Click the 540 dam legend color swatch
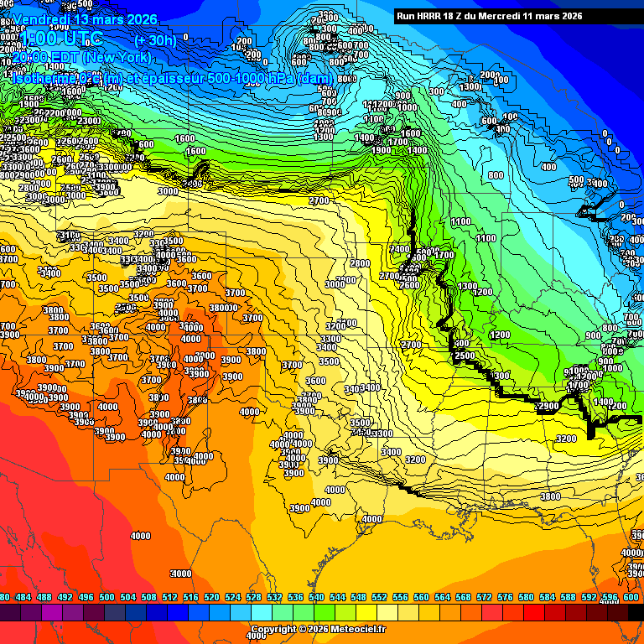The width and height of the screenshot is (644, 644). point(317,613)
